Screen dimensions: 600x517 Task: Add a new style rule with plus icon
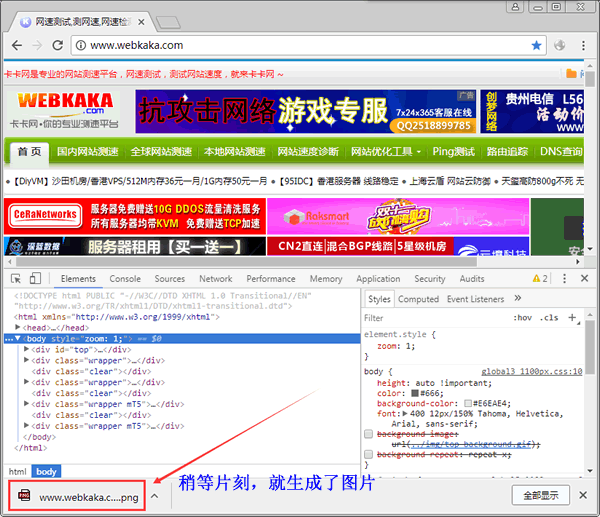(572, 317)
